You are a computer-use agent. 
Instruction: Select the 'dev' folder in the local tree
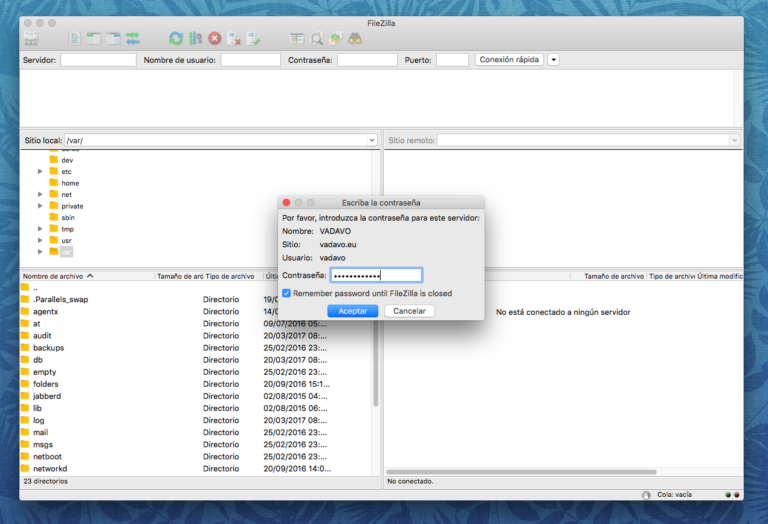tap(67, 160)
